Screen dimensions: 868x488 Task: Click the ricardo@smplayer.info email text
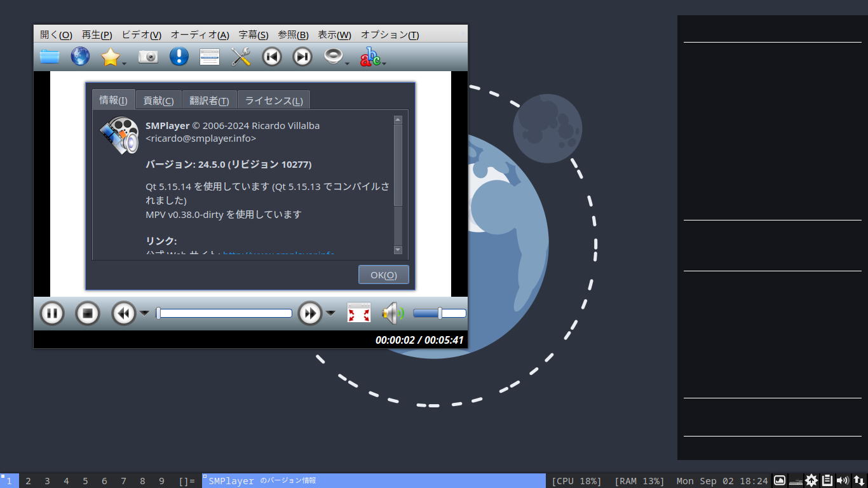pyautogui.click(x=201, y=138)
